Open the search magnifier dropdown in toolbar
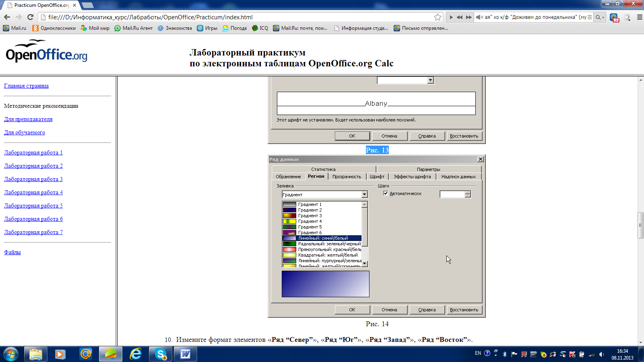Screen dimensions: 644x362 point(600,17)
